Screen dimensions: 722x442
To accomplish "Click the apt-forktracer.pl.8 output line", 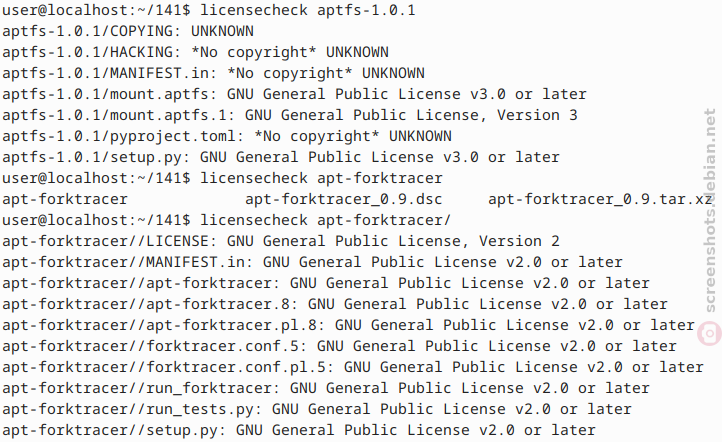I will click(348, 325).
